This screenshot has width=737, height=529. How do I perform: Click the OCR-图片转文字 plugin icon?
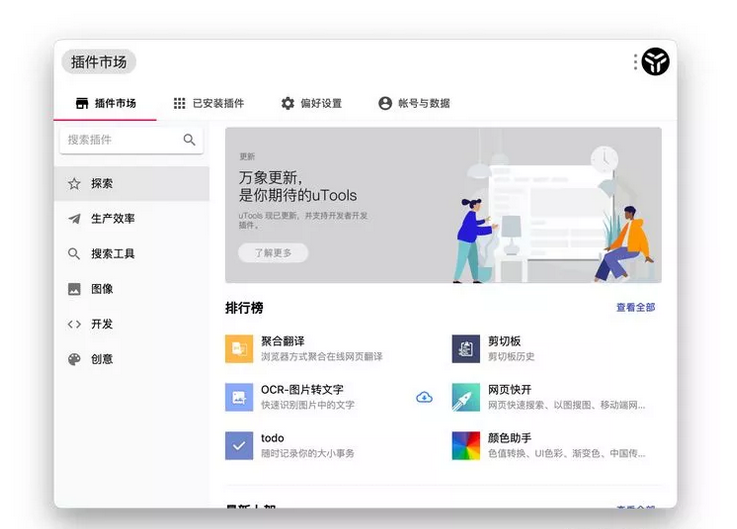(239, 397)
